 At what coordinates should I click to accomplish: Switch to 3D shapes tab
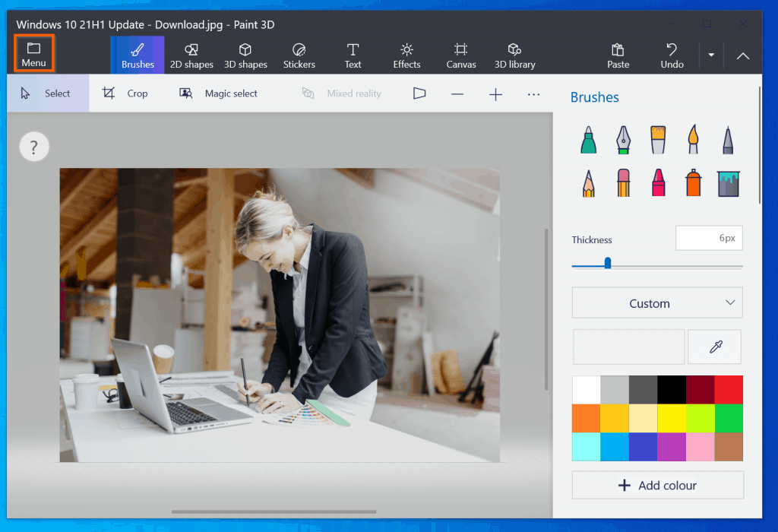coord(245,55)
